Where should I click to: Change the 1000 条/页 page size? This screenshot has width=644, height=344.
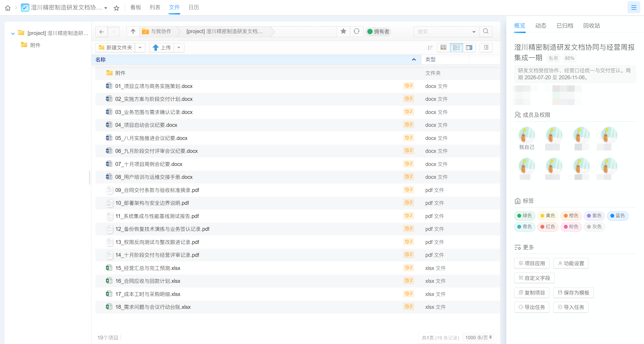478,338
